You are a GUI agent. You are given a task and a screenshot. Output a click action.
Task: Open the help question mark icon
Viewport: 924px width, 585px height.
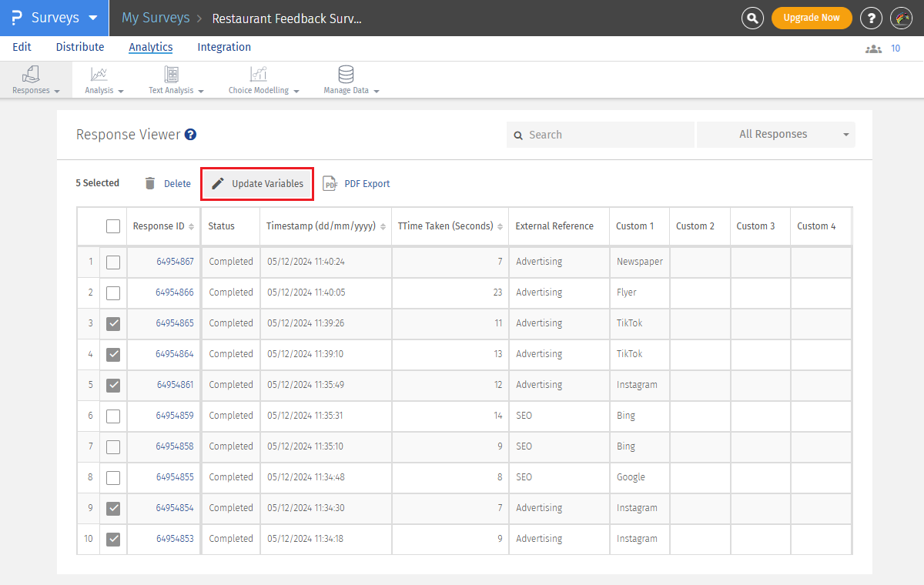click(x=871, y=18)
